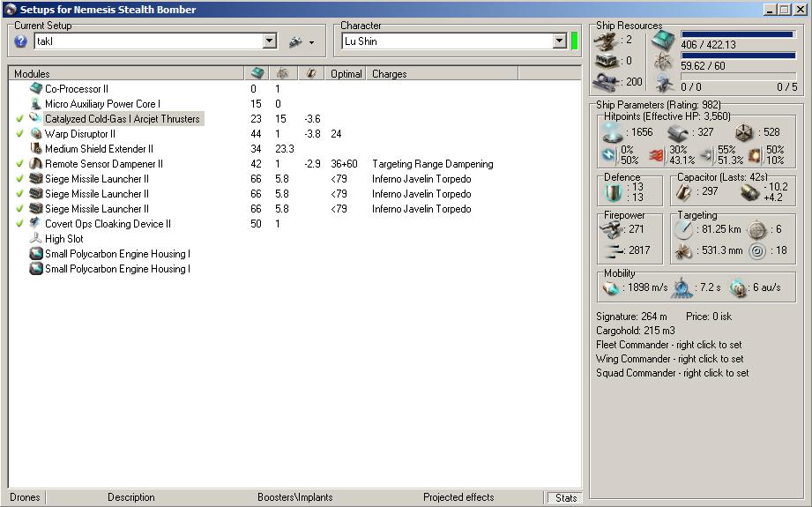Click the Warp Disruptor II module icon
This screenshot has height=507, width=812.
[36, 134]
